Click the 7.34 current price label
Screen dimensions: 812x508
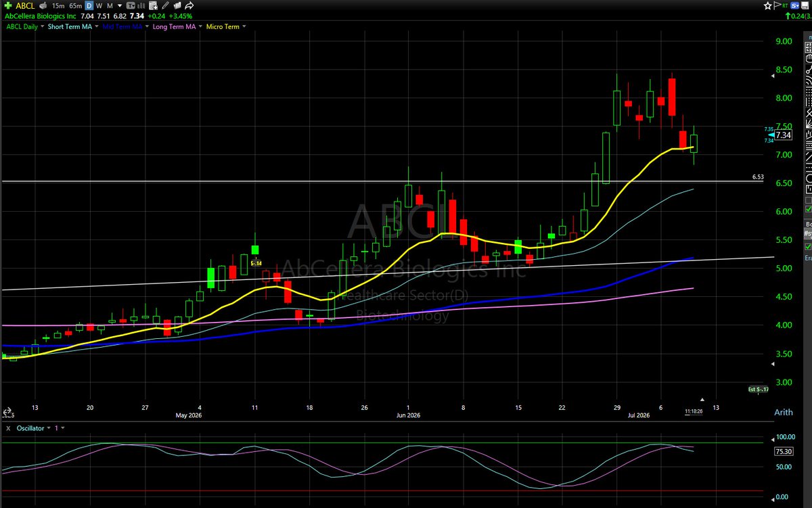tap(783, 135)
